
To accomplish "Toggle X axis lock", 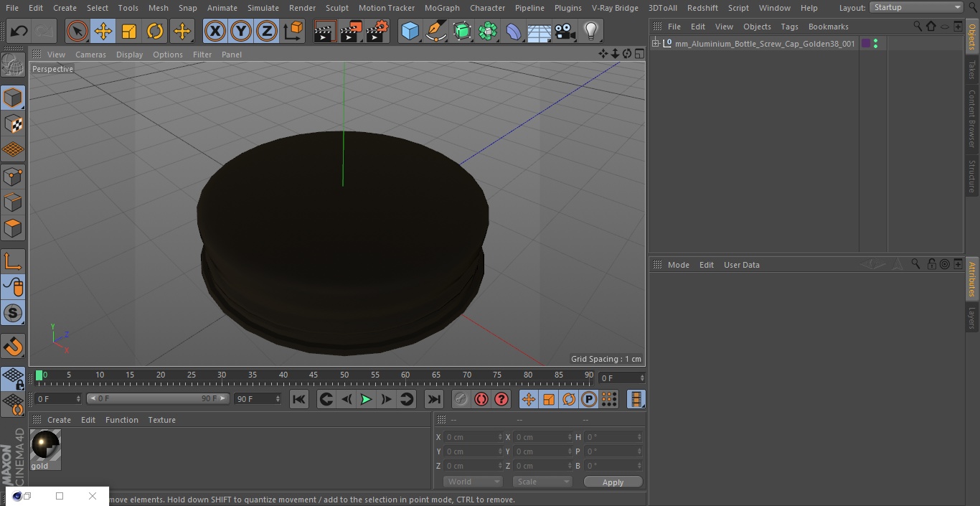I will pos(215,32).
